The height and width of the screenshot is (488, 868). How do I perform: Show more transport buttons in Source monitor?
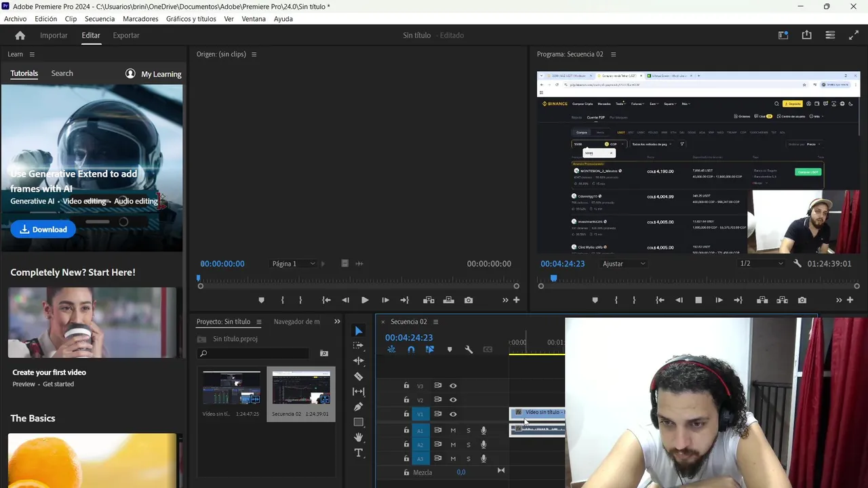[505, 300]
